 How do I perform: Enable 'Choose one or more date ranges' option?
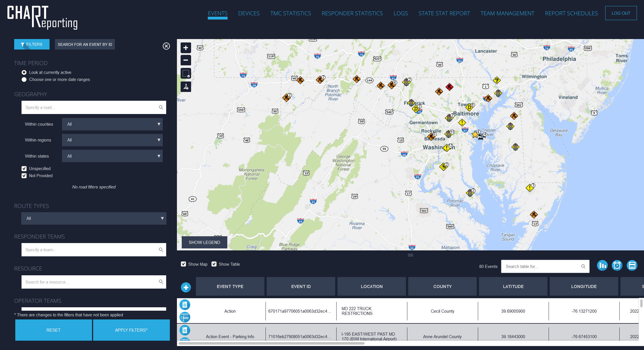(x=24, y=80)
